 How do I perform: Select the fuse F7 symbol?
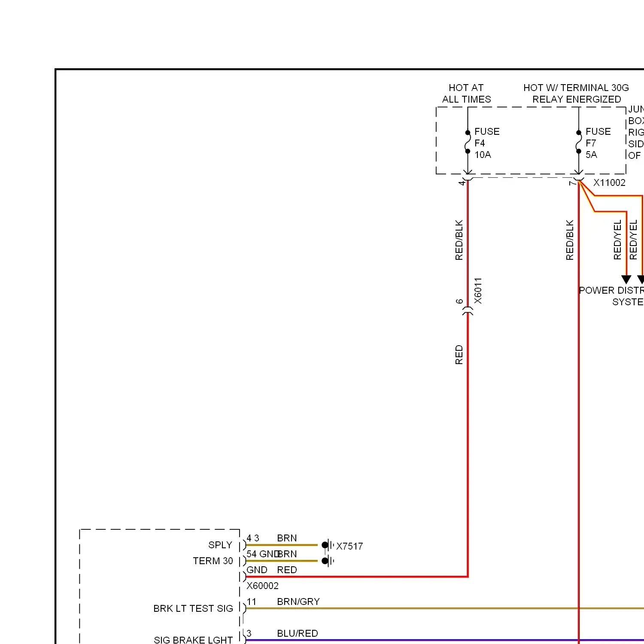(x=579, y=142)
